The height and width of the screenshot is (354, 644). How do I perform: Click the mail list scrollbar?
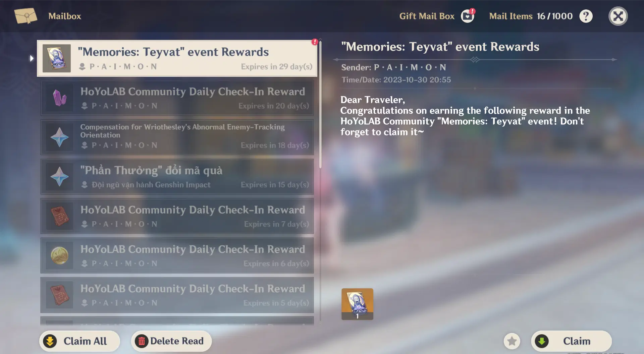[320, 104]
